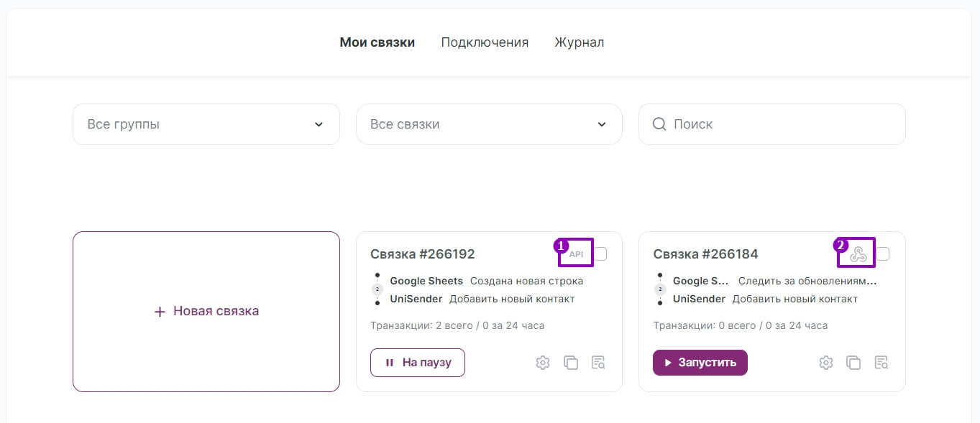
Task: Click the magnifier icon in search field
Action: (659, 124)
